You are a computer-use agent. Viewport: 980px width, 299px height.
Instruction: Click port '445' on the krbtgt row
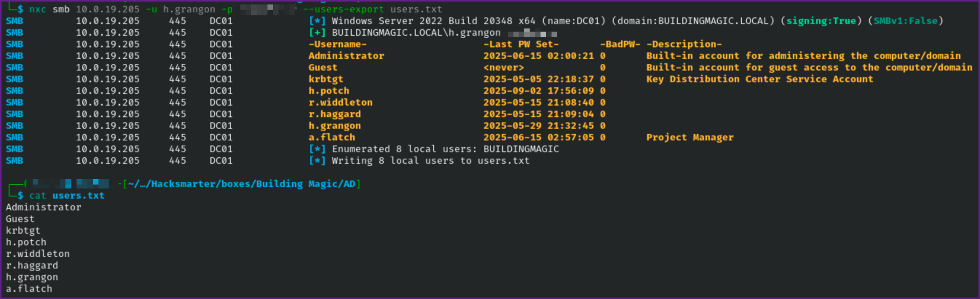coord(178,79)
